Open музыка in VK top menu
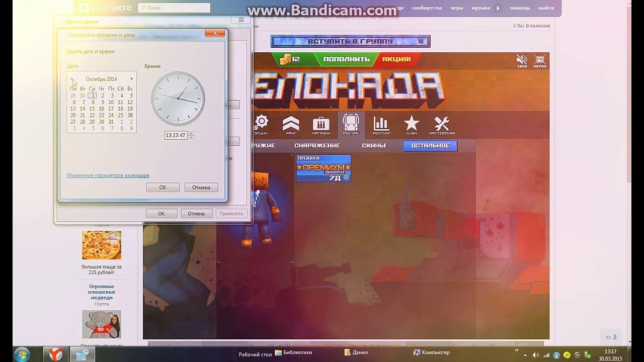The image size is (644, 362). (x=480, y=8)
